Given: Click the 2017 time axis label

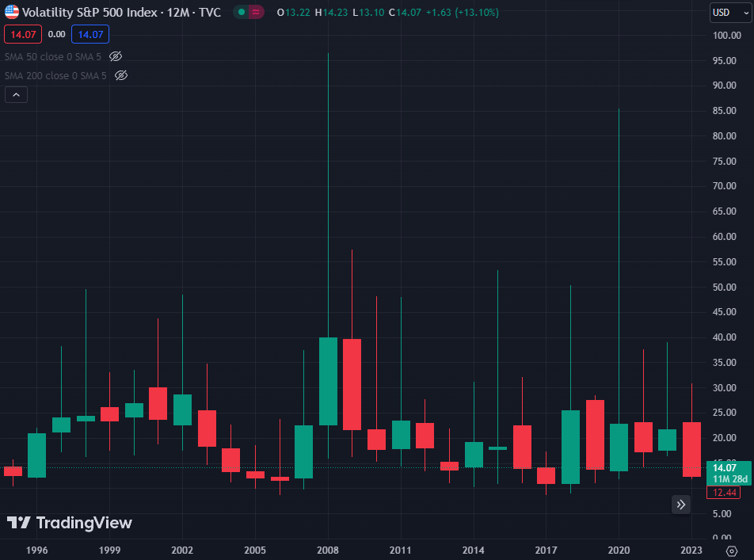Looking at the screenshot, I should (546, 550).
